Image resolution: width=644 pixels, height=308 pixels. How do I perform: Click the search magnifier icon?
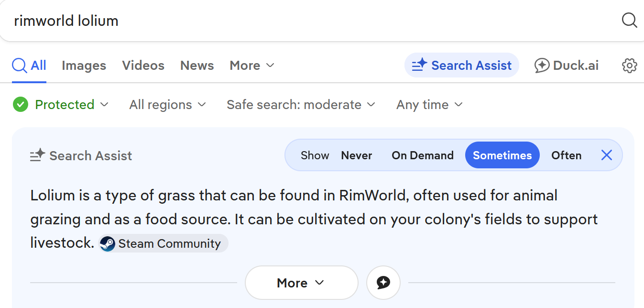tap(629, 20)
